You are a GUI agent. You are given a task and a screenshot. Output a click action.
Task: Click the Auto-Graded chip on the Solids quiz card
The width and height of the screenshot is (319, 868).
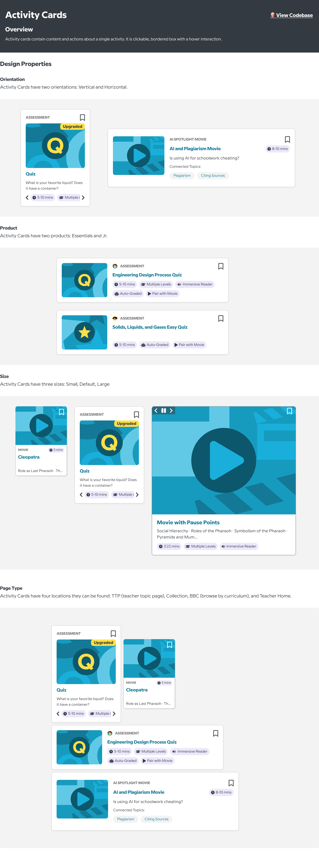pyautogui.click(x=155, y=345)
